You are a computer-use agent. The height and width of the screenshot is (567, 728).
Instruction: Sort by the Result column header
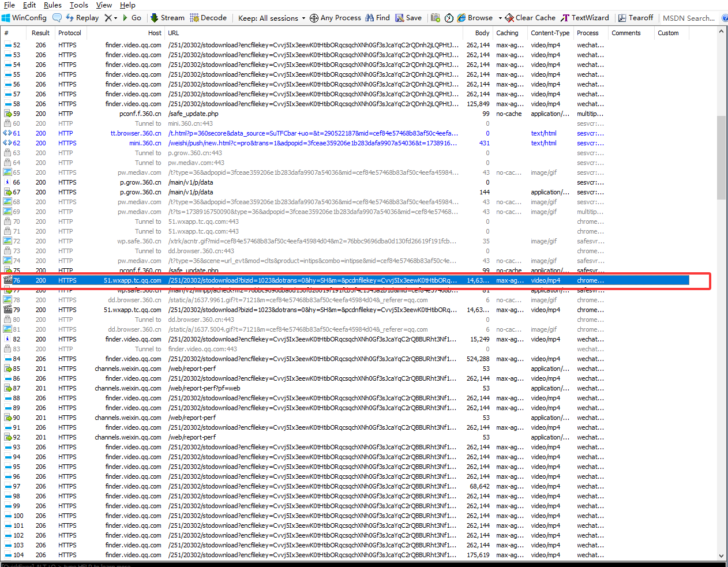click(40, 33)
